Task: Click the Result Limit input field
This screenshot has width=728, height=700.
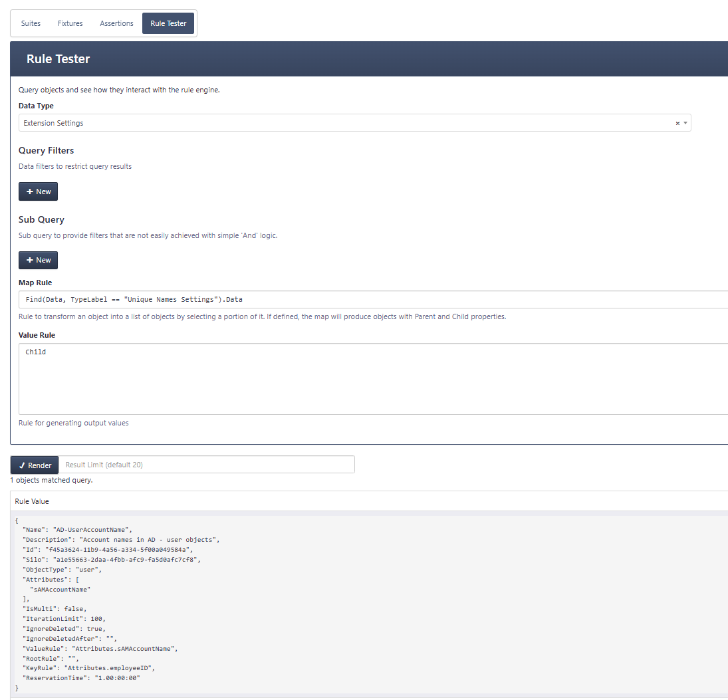Action: click(206, 465)
